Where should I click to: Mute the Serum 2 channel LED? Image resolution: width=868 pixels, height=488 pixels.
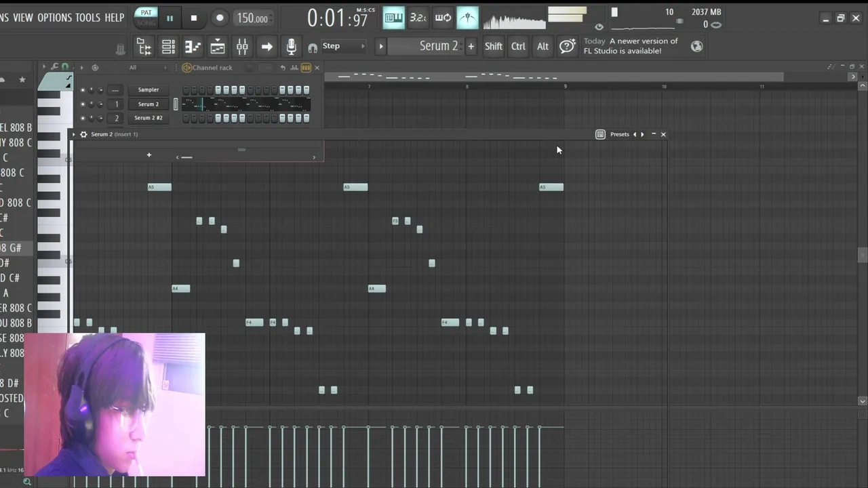(x=83, y=104)
